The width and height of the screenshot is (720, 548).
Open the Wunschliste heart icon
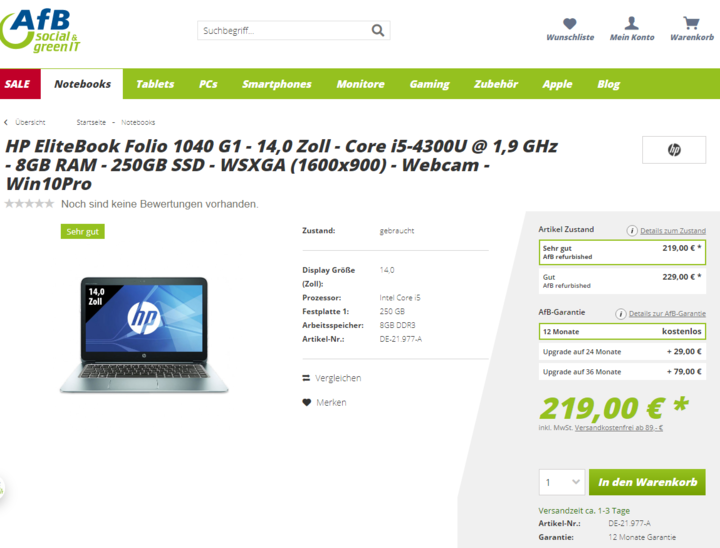pyautogui.click(x=569, y=23)
